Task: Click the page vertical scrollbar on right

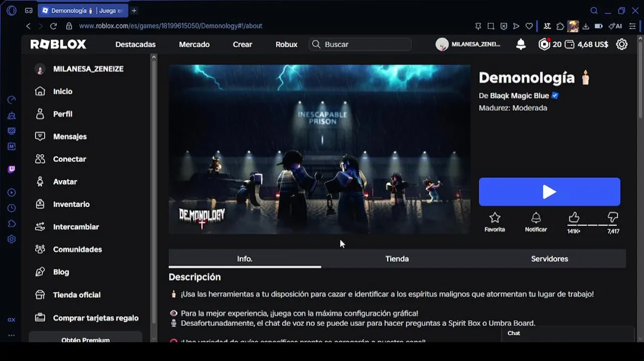Action: [640, 80]
